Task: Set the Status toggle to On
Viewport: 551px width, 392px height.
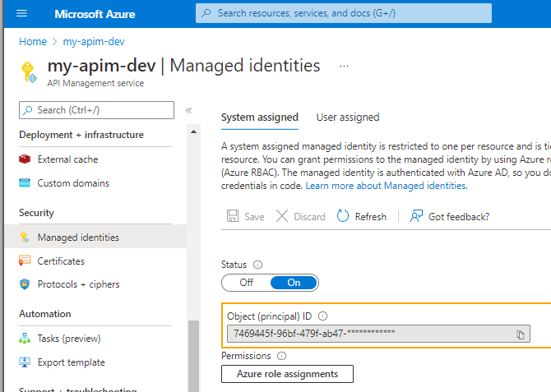Action: click(x=294, y=283)
